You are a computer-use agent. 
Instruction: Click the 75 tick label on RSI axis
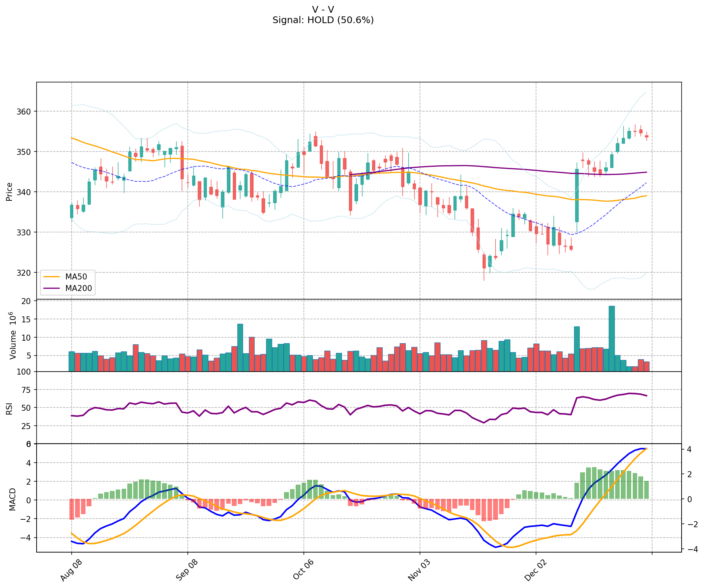[x=27, y=390]
